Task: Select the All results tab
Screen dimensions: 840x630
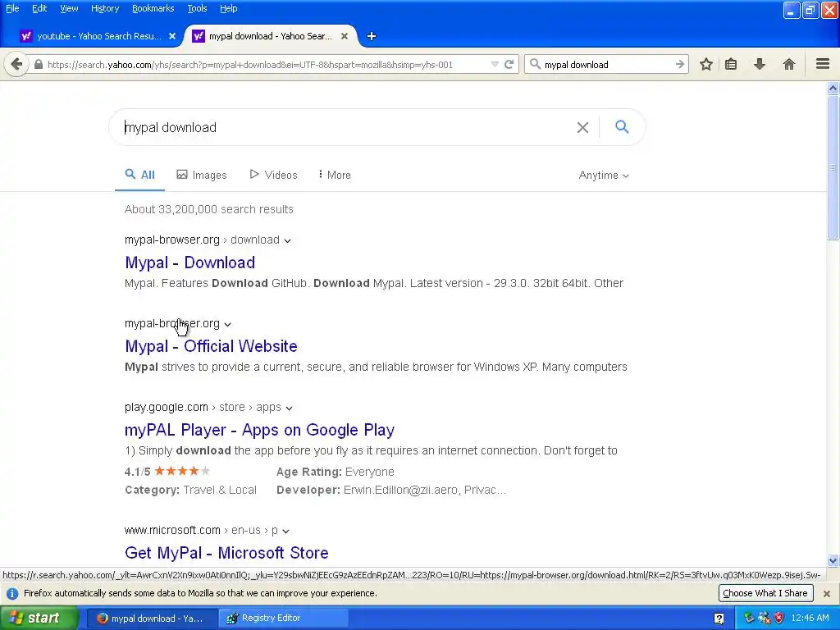Action: (139, 176)
